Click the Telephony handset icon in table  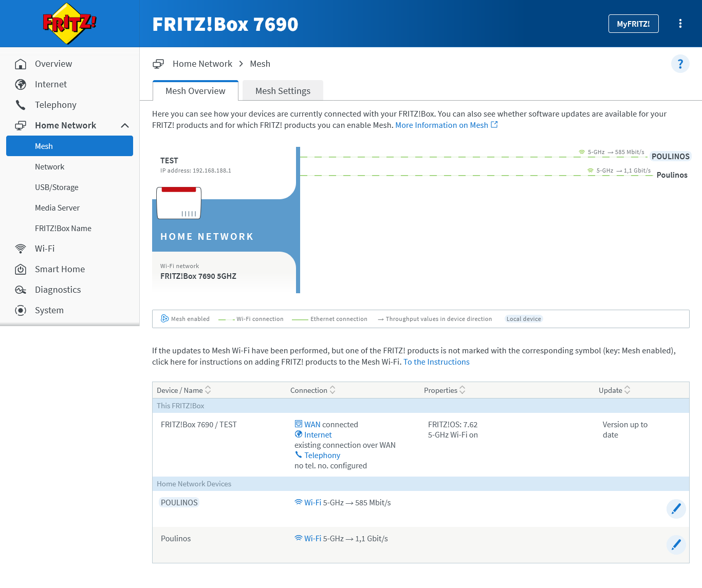point(298,454)
